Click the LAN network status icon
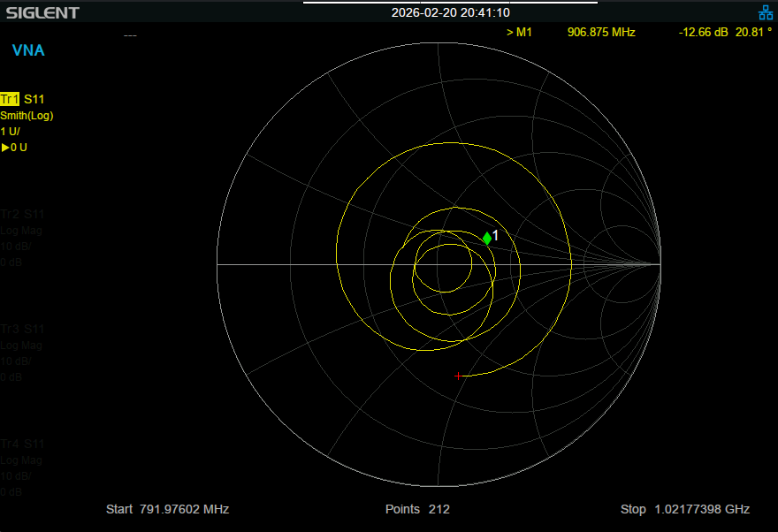 click(766, 12)
